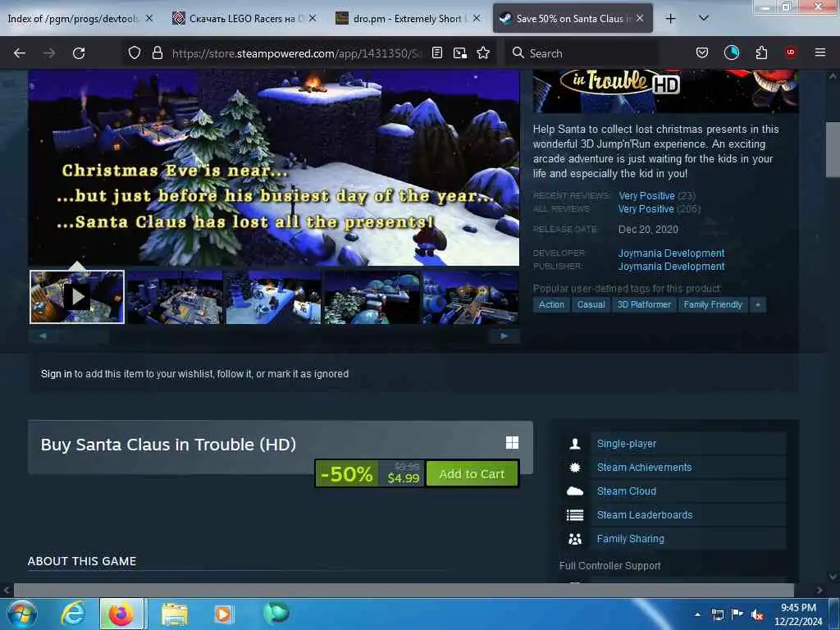Toggle reader view icon in address bar
840x630 pixels.
coord(437,52)
